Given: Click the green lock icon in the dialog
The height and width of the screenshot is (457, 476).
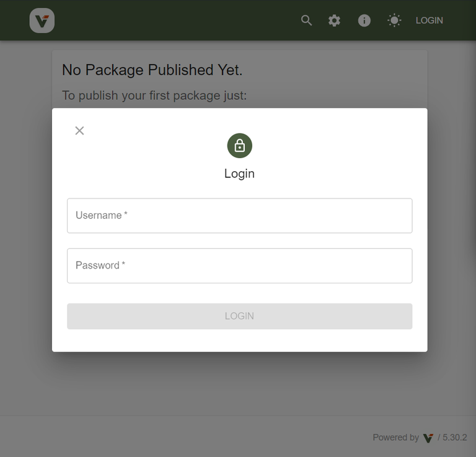Looking at the screenshot, I should [240, 146].
